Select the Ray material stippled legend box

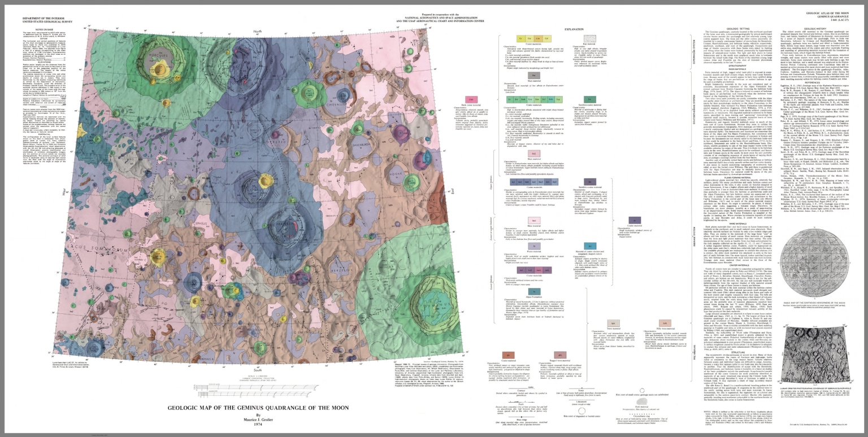pos(590,38)
